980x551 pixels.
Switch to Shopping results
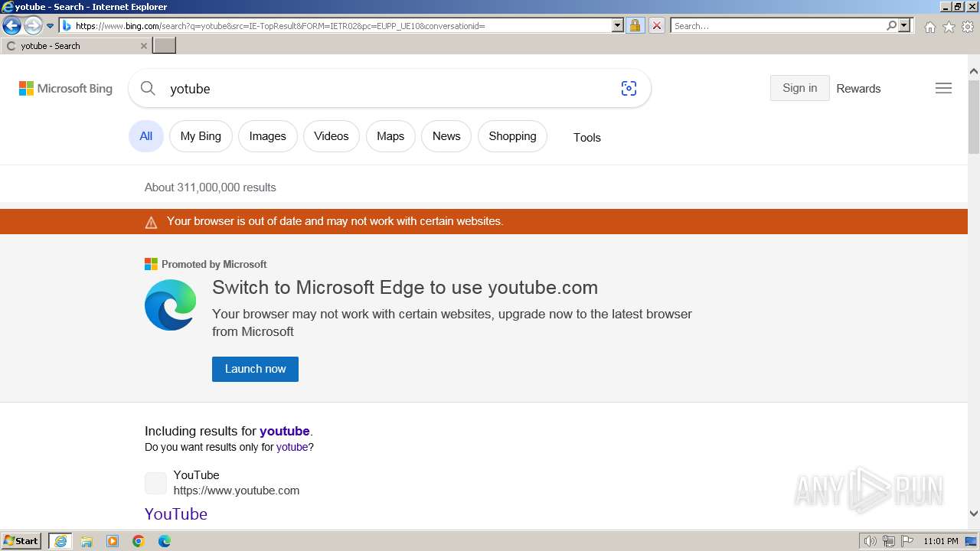pos(512,136)
